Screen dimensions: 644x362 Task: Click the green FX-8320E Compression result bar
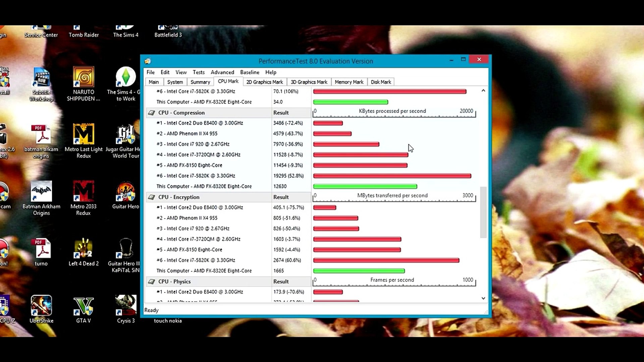[x=365, y=186]
